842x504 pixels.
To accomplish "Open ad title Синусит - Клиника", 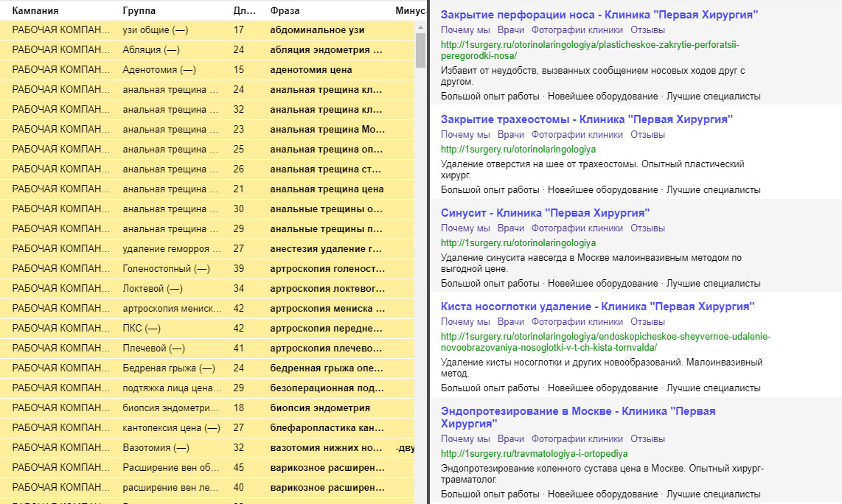I will [x=545, y=213].
